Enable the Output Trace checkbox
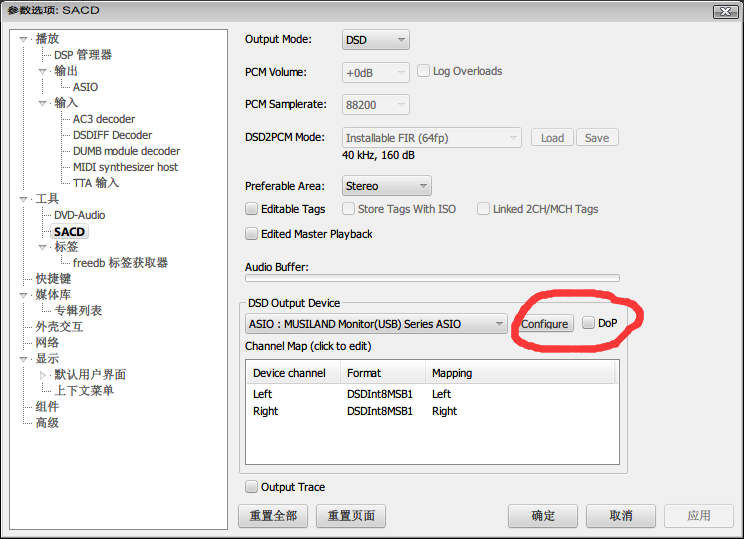Image resolution: width=744 pixels, height=539 pixels. (x=252, y=487)
